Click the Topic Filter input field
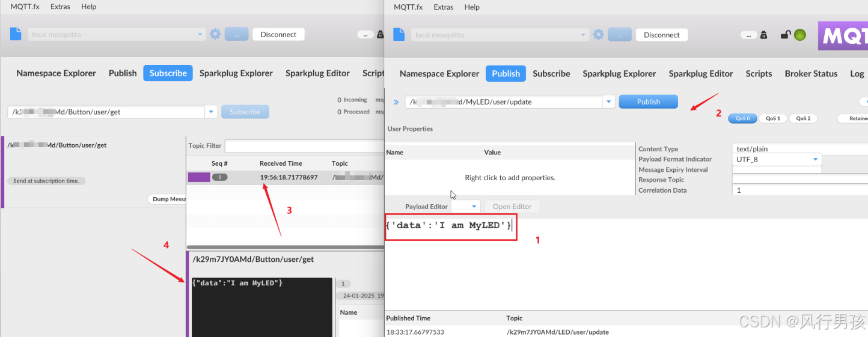This screenshot has height=337, width=868. [304, 145]
